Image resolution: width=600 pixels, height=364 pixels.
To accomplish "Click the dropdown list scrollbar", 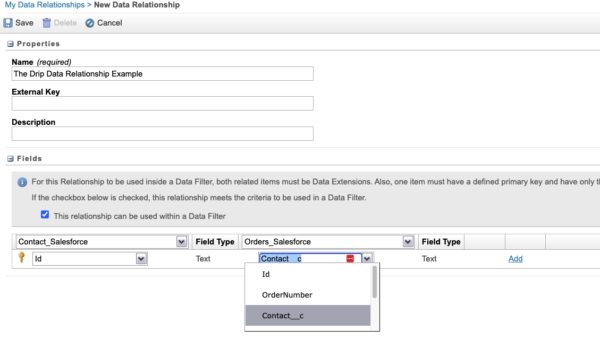I will click(375, 282).
